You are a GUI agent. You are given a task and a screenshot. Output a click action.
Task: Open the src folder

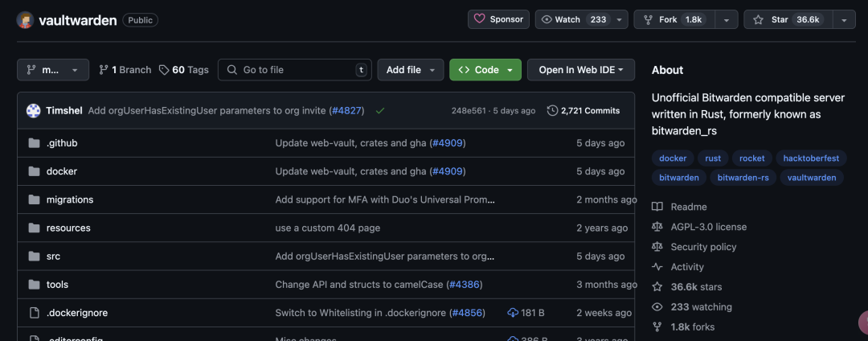[53, 257]
